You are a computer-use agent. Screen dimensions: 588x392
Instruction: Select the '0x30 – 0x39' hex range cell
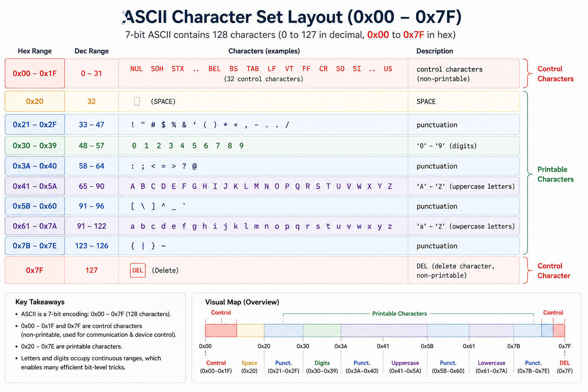[35, 146]
